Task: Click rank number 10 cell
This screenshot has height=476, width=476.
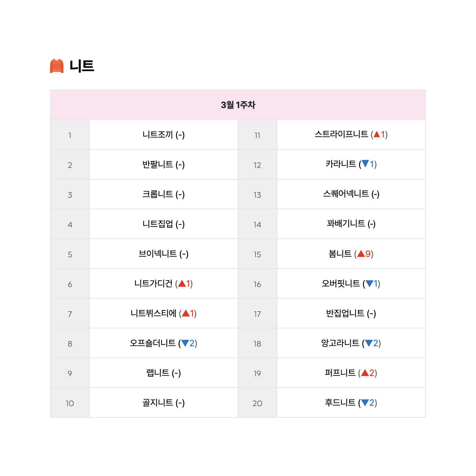Action: click(x=70, y=403)
